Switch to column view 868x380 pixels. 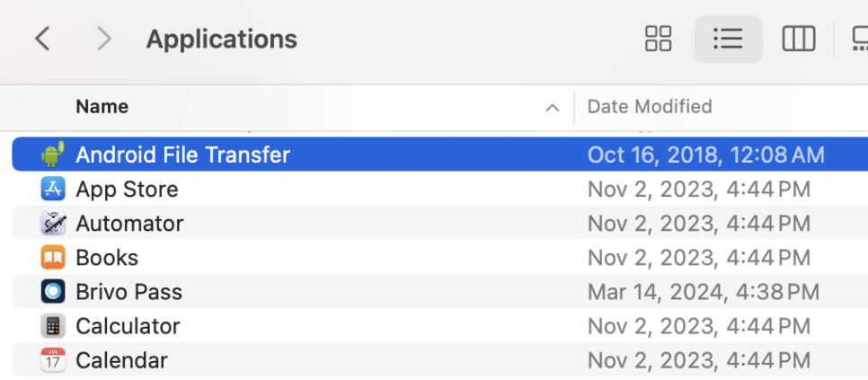pos(798,39)
